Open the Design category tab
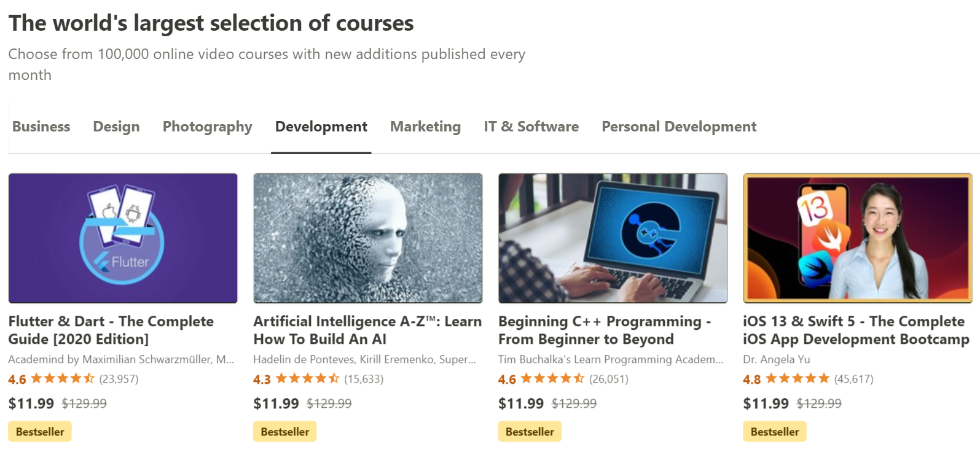 pyautogui.click(x=116, y=127)
